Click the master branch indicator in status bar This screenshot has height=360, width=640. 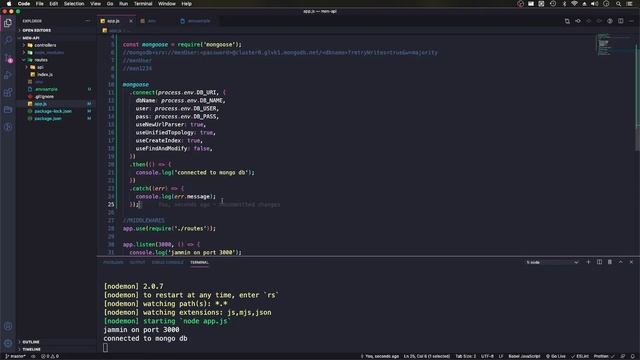[x=15, y=356]
